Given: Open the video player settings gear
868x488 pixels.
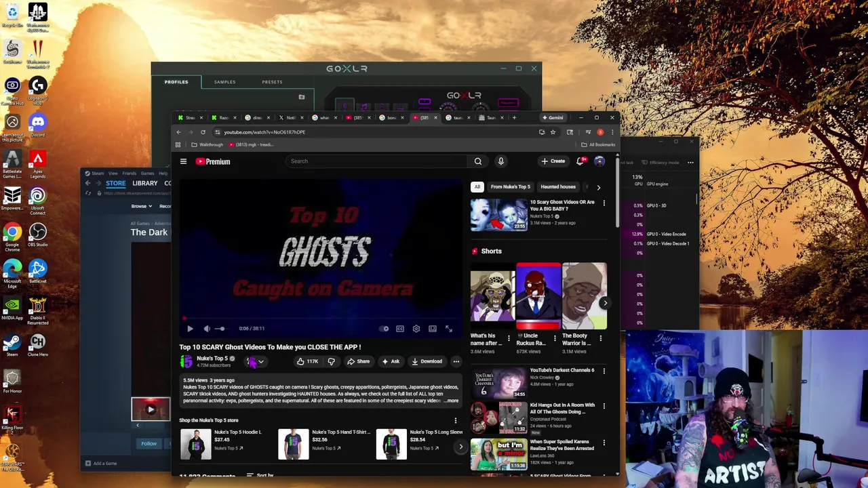Looking at the screenshot, I should click(416, 329).
